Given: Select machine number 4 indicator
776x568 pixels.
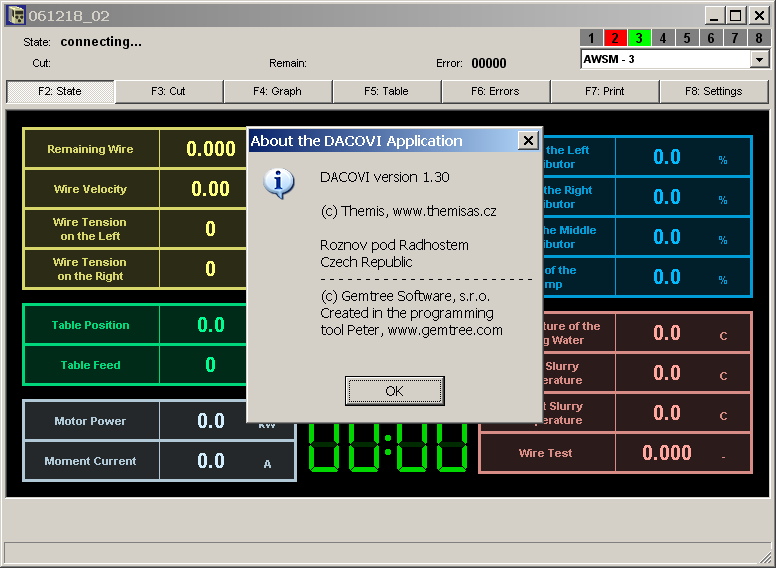Looking at the screenshot, I should tap(663, 38).
